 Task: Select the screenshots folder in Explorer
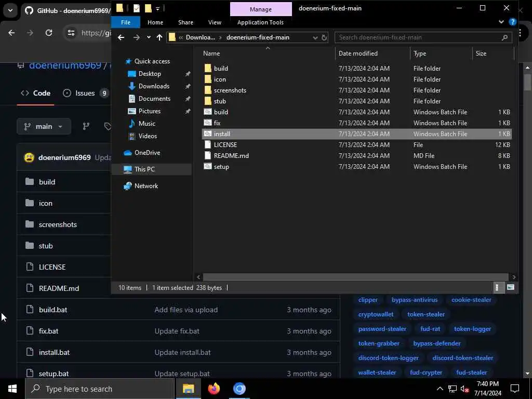pos(230,90)
